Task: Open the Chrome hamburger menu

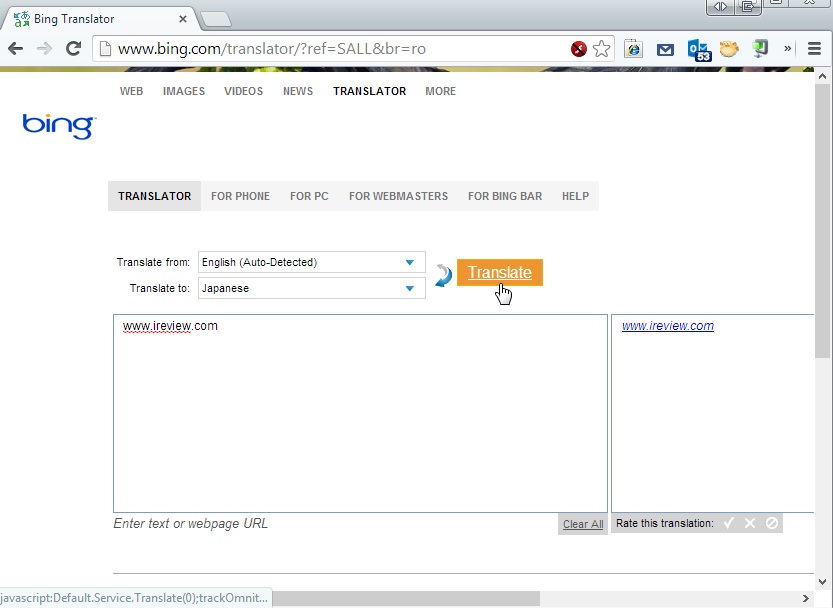Action: click(814, 49)
